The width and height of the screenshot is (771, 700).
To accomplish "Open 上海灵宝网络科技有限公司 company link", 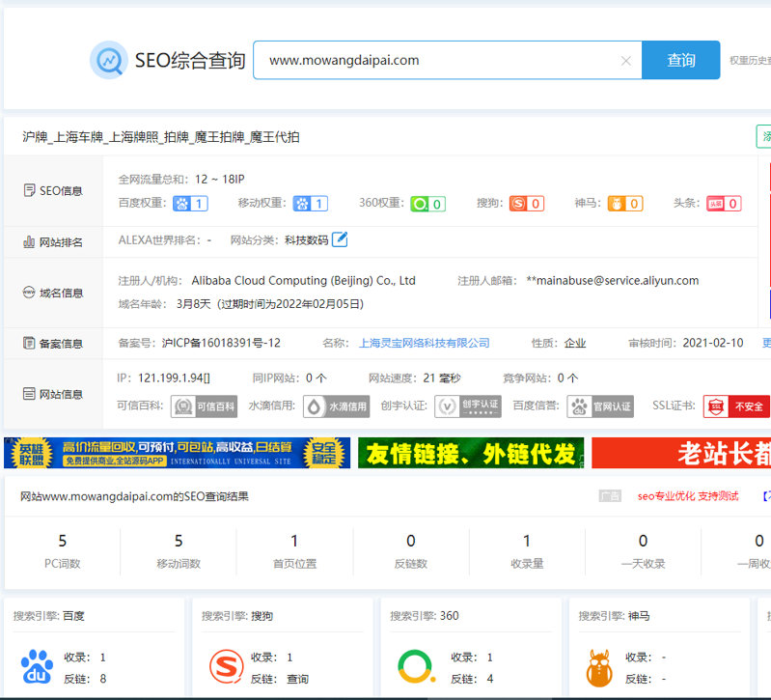I will (x=424, y=343).
